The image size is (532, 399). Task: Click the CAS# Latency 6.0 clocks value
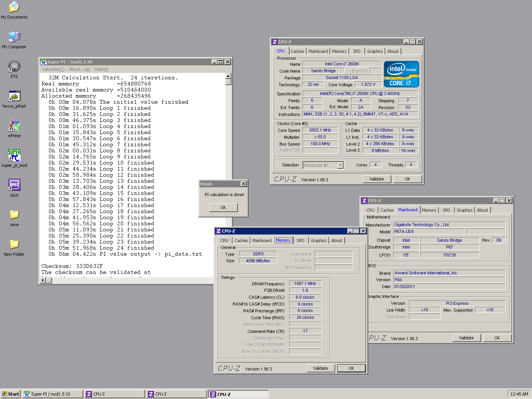tap(305, 297)
